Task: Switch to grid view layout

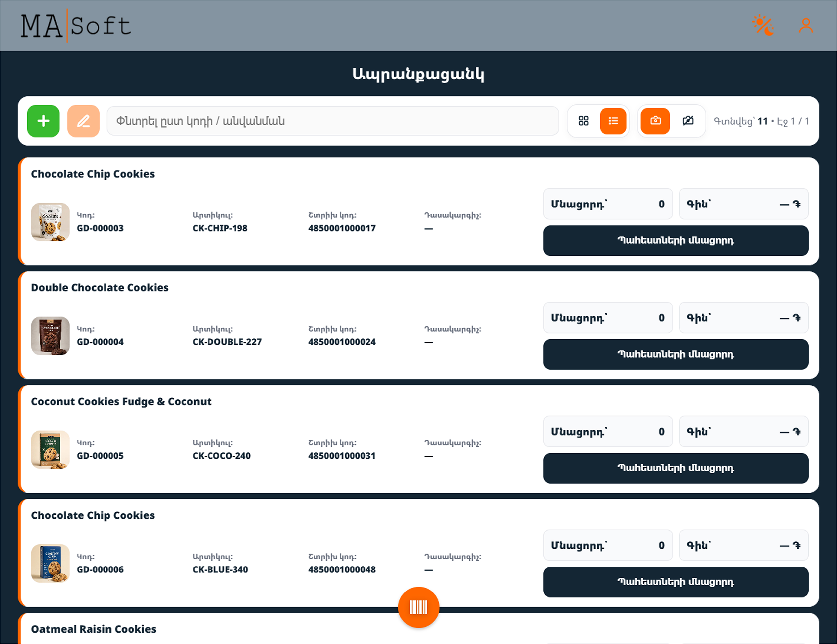Action: click(x=583, y=121)
